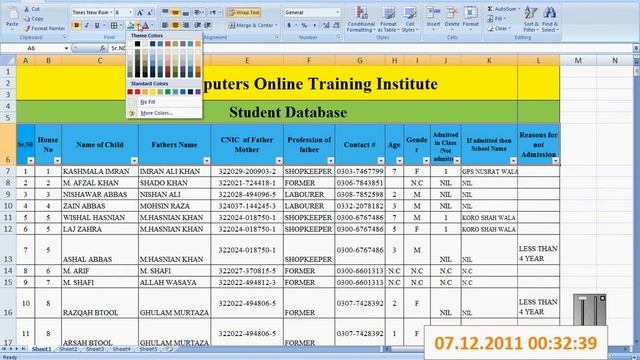
Task: Toggle Wrap Text
Action: coord(244,13)
